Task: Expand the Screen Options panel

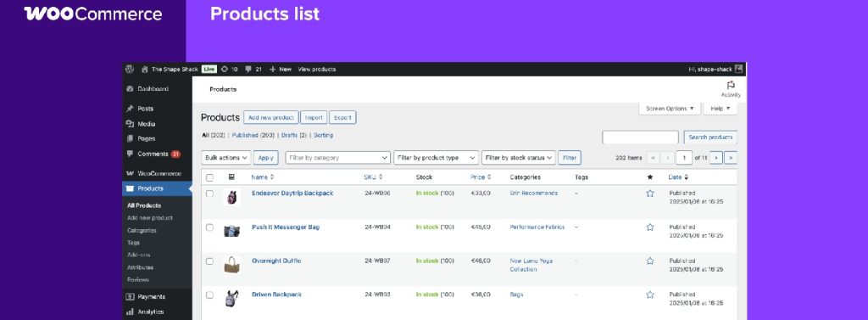Action: (x=670, y=109)
